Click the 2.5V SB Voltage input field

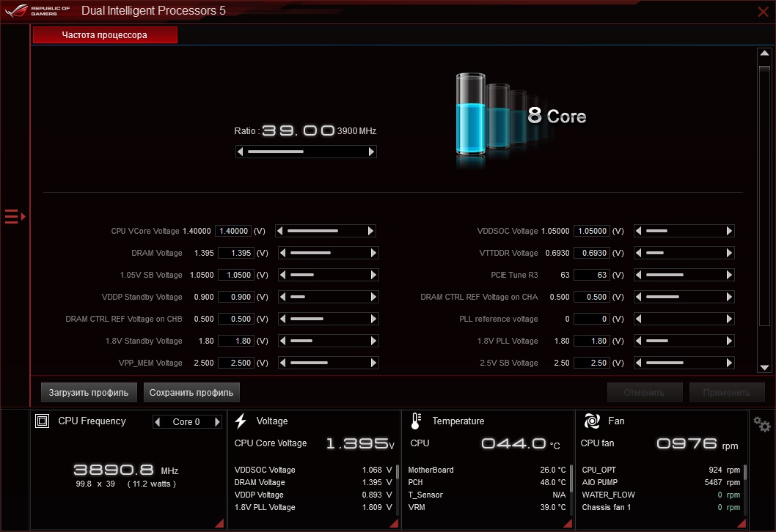(x=591, y=363)
